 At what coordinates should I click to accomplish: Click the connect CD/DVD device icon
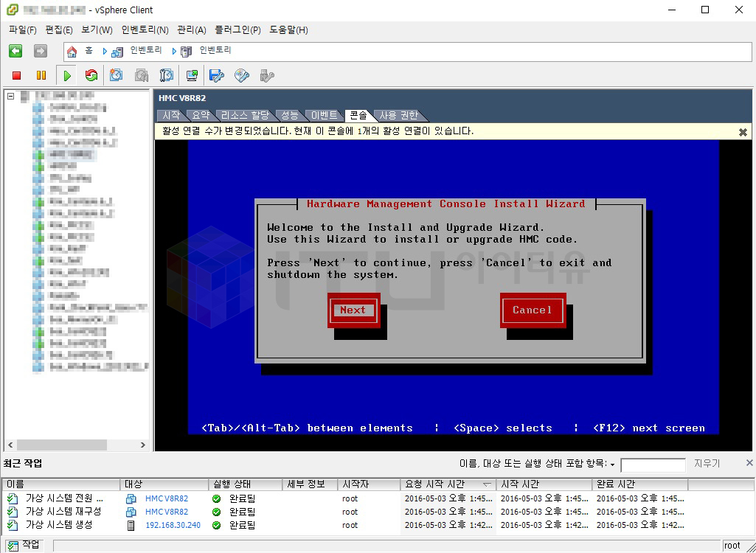pyautogui.click(x=242, y=75)
